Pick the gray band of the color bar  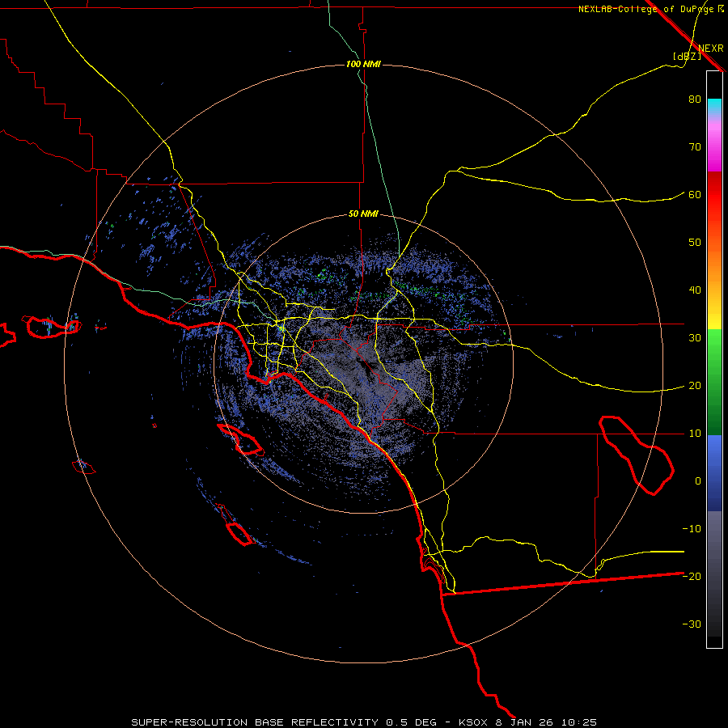[714, 574]
